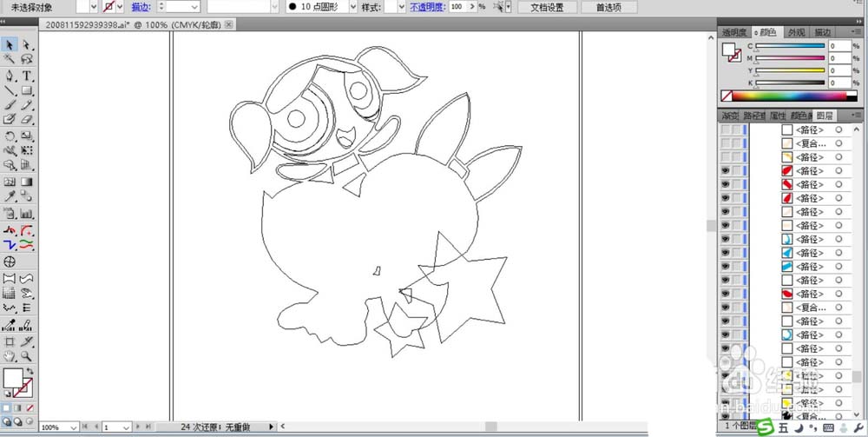Image resolution: width=868 pixels, height=437 pixels.
Task: Click the 文档设置 button
Action: point(548,7)
